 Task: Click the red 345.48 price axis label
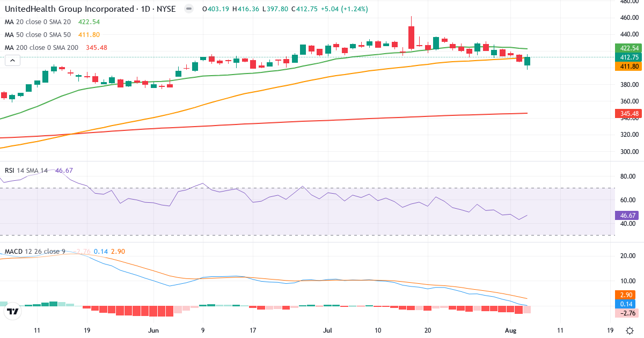point(629,113)
